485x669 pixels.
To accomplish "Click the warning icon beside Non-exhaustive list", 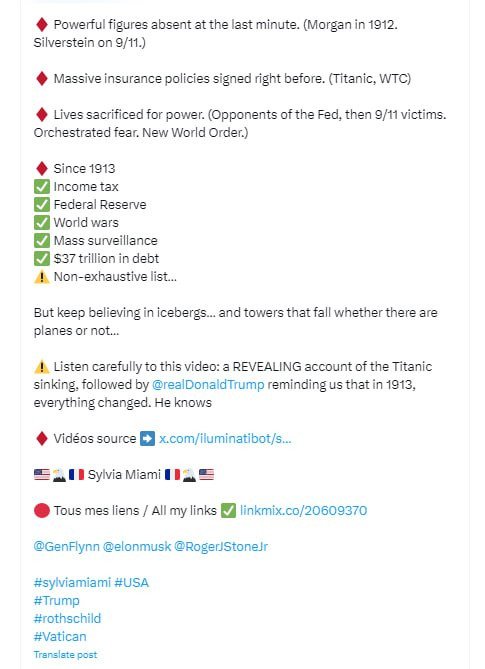I will coord(42,277).
